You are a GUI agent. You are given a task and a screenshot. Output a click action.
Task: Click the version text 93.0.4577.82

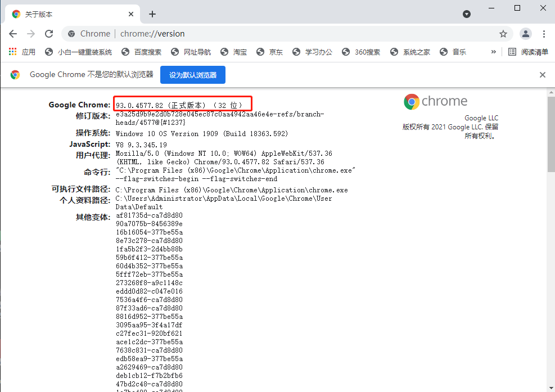tap(139, 106)
